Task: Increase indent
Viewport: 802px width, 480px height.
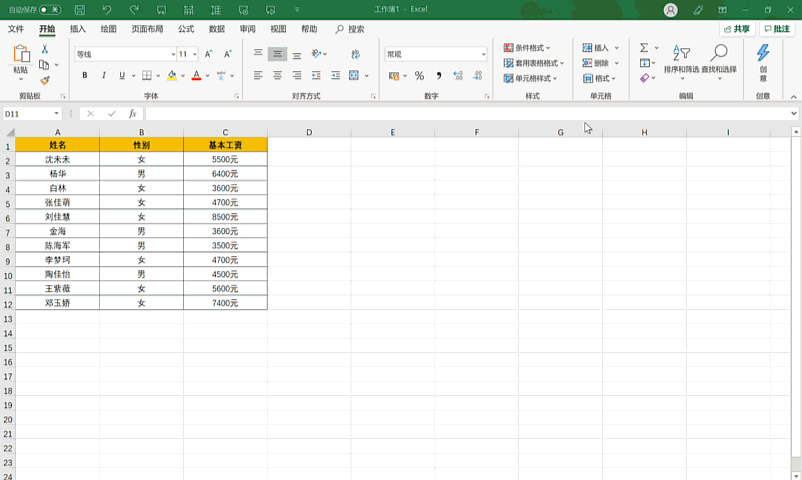Action: pos(336,75)
